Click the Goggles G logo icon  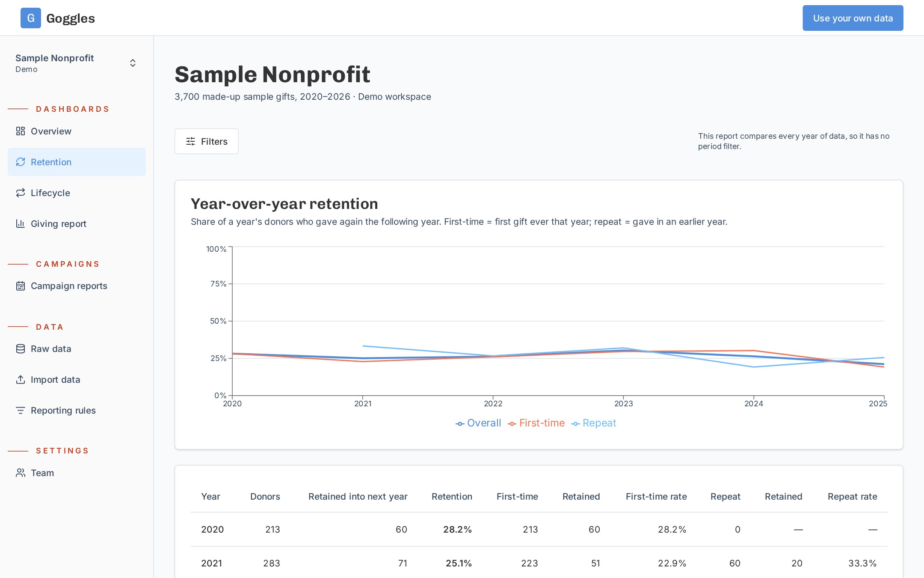(31, 18)
